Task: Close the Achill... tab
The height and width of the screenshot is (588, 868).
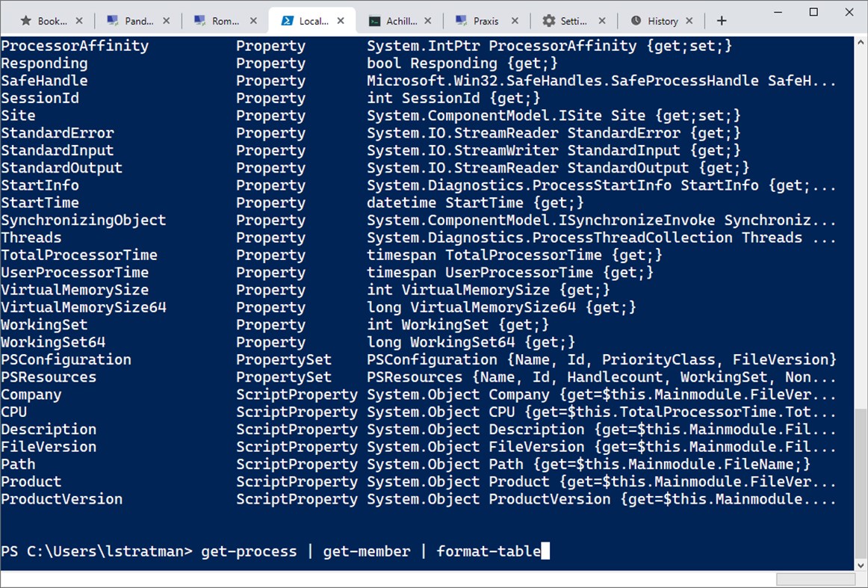Action: pos(429,21)
